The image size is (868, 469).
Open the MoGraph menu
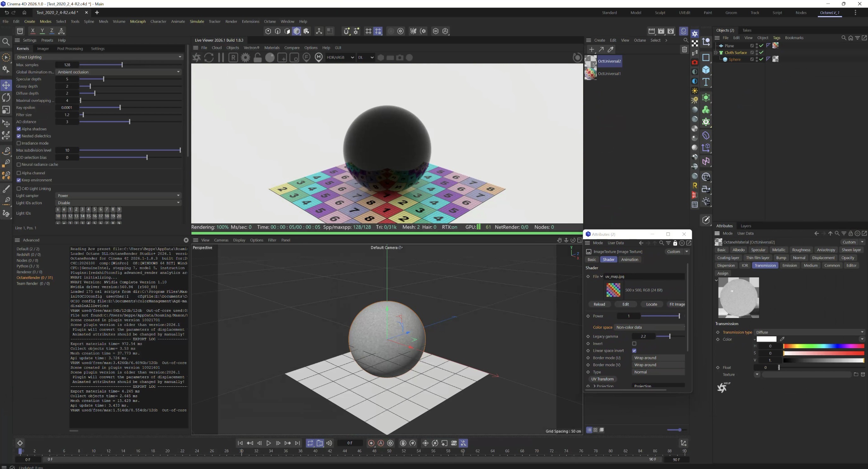(x=138, y=21)
